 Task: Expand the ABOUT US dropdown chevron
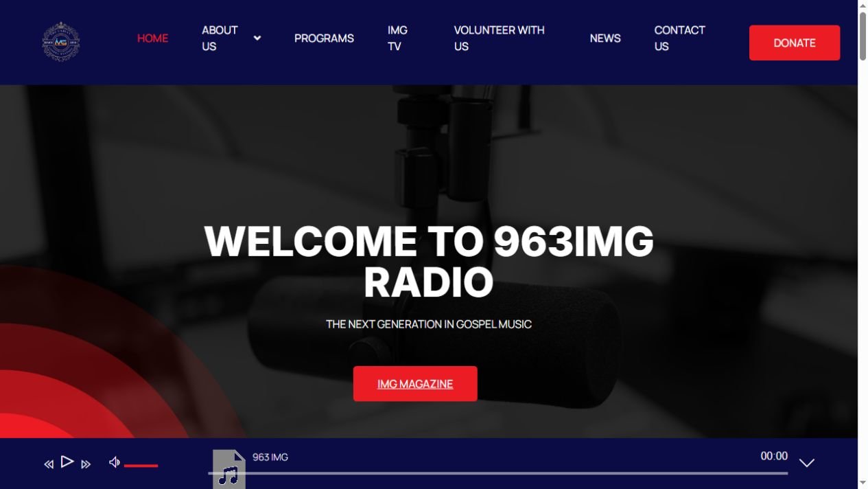pyautogui.click(x=257, y=38)
